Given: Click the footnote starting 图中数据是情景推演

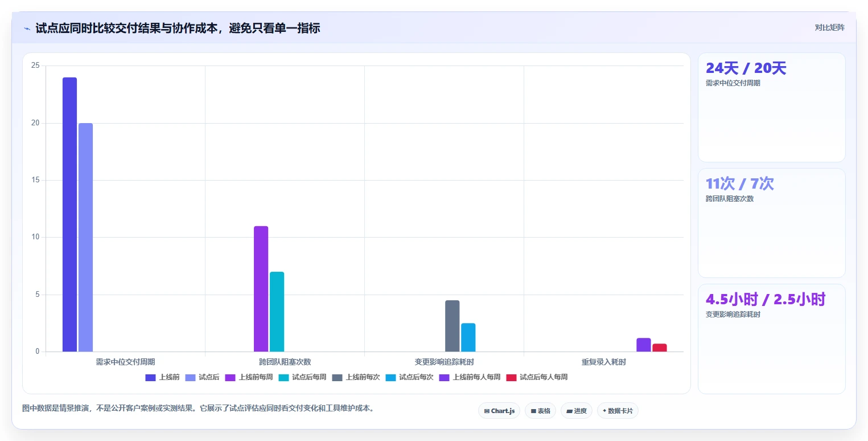Looking at the screenshot, I should [199, 408].
